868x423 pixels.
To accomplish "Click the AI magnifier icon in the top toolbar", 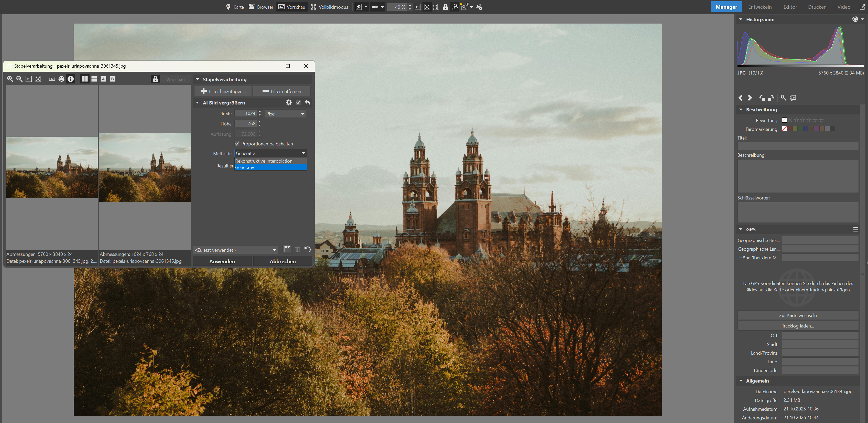I will [x=464, y=7].
